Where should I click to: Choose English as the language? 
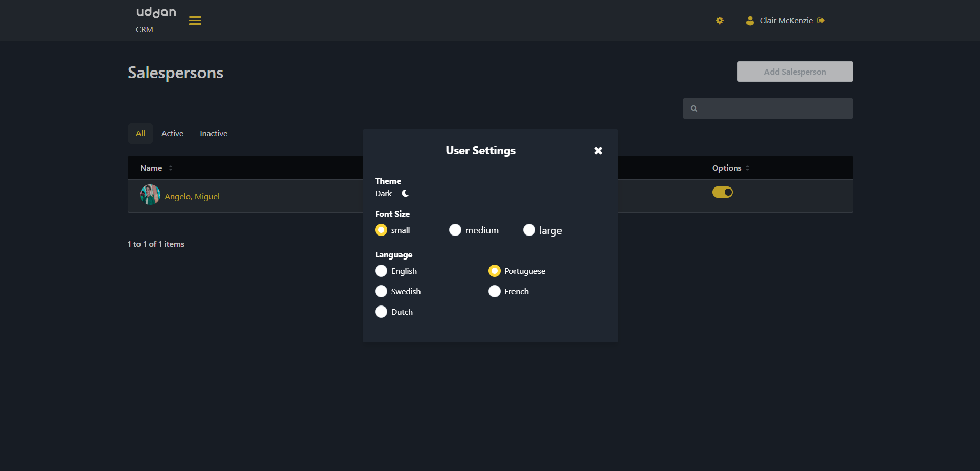coord(381,271)
